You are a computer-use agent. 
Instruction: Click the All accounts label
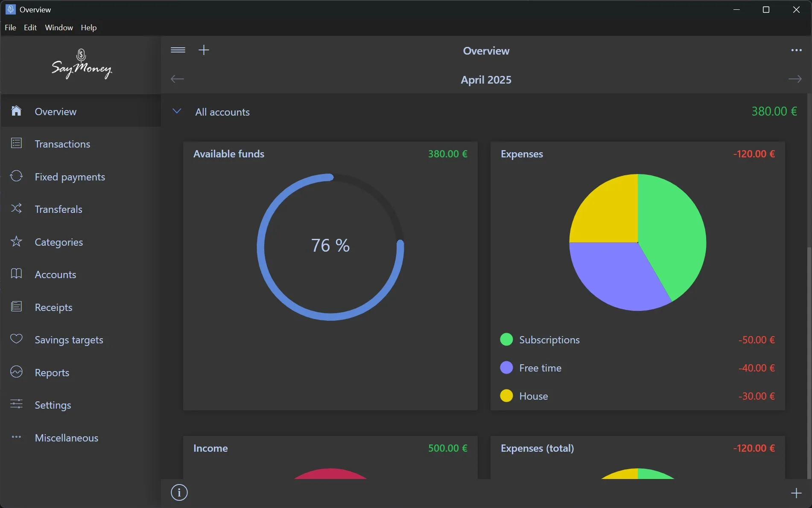[222, 112]
